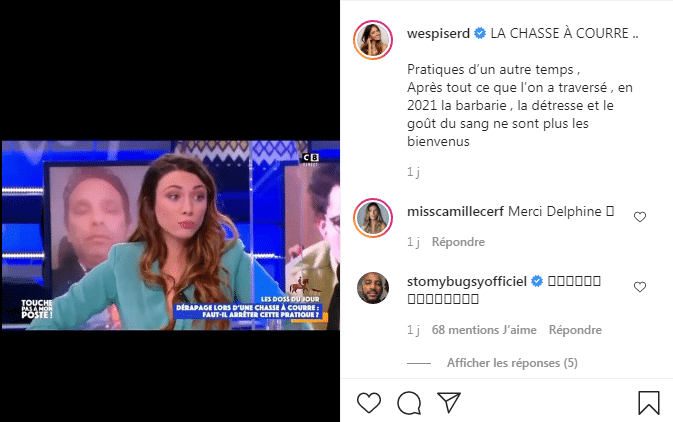This screenshot has height=422, width=673.
Task: Open stomybugsyofficiel's avatar
Action: point(373,288)
